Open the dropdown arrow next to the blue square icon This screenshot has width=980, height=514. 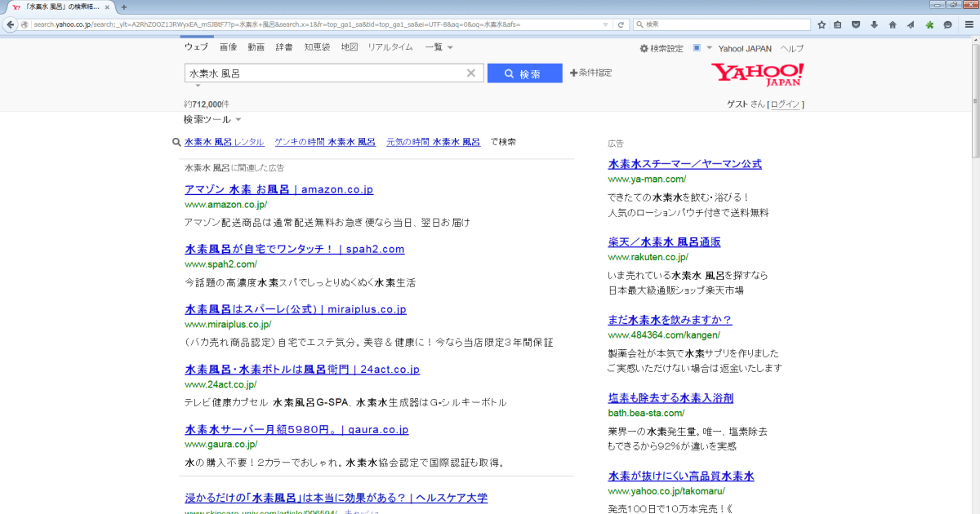[709, 48]
